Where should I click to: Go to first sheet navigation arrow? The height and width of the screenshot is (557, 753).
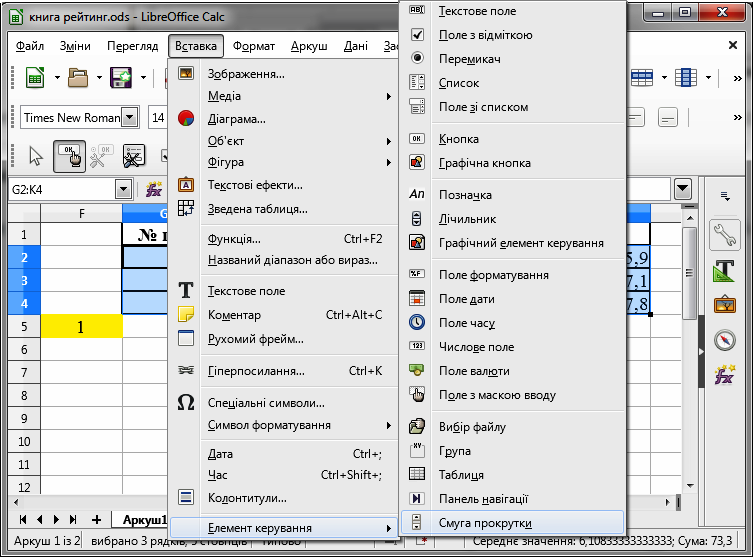pyautogui.click(x=23, y=520)
